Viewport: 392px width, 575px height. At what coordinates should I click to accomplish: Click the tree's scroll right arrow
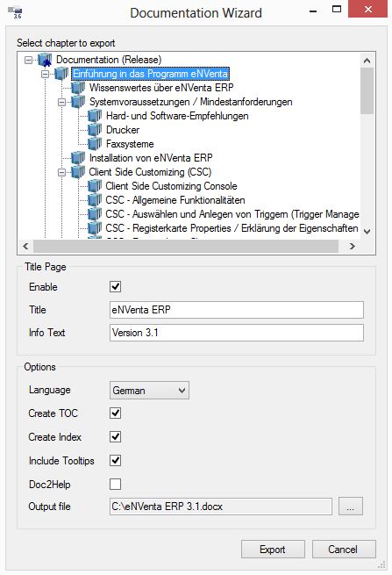pos(352,246)
